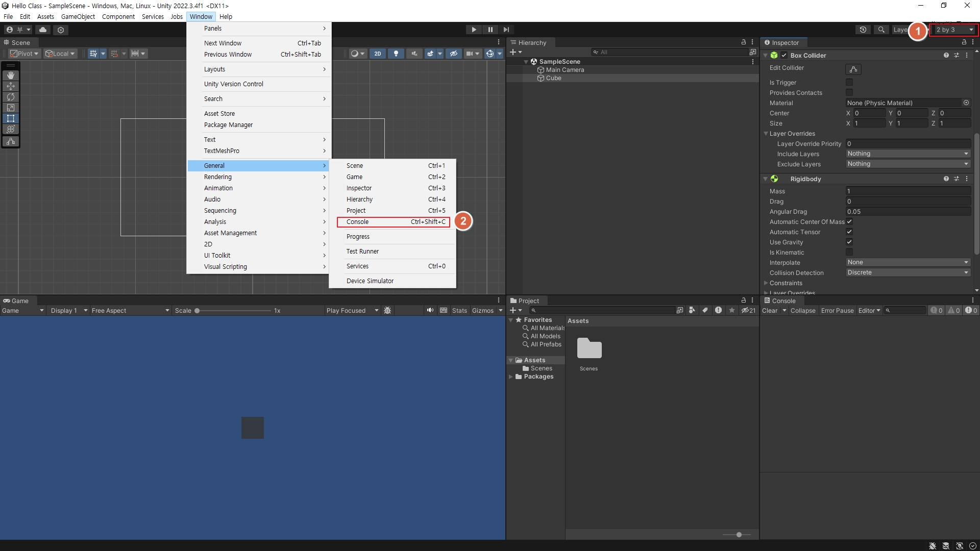Toggle Error Pause in Console
Viewport: 980px width, 551px height.
click(837, 310)
